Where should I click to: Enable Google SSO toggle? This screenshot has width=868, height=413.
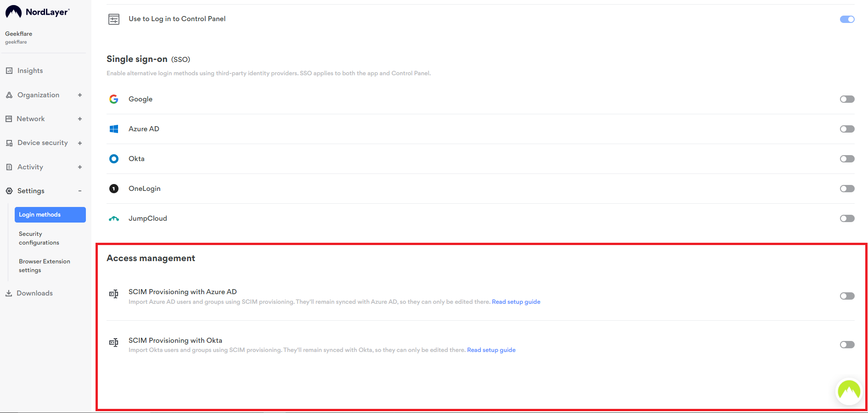click(x=847, y=99)
